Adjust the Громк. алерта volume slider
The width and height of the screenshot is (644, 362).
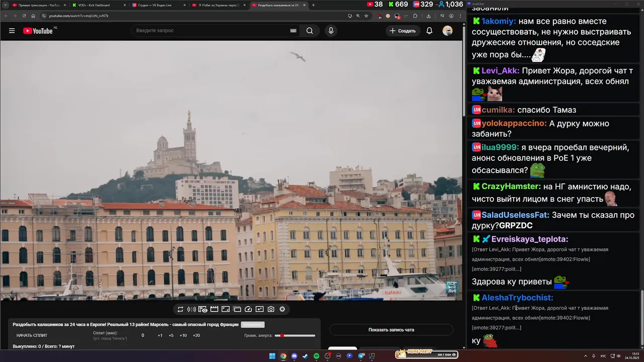pos(295,335)
